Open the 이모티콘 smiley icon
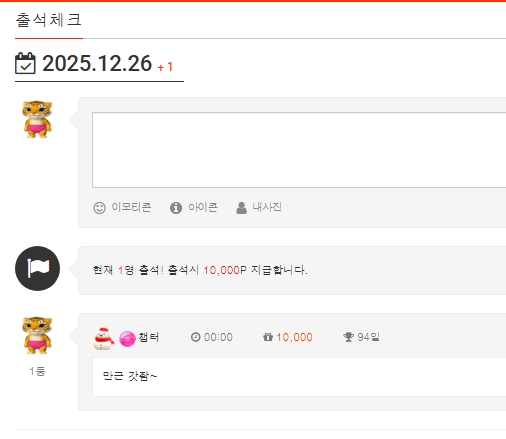 99,208
